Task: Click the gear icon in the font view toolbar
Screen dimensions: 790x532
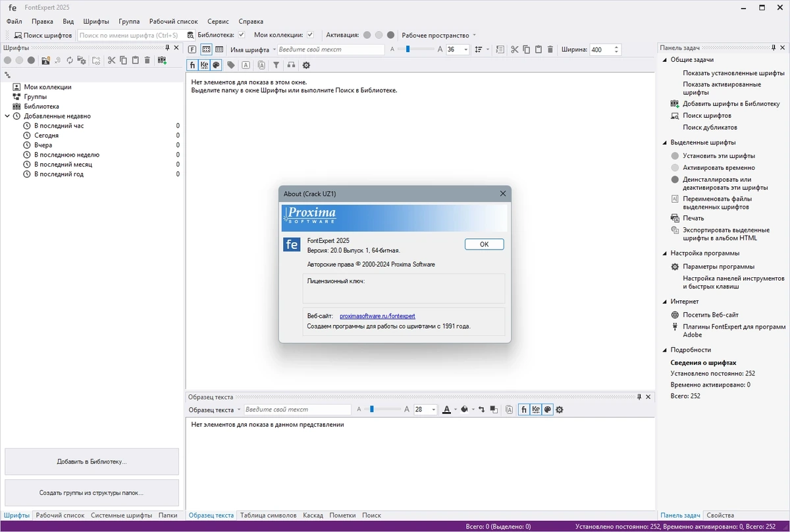Action: tap(306, 65)
